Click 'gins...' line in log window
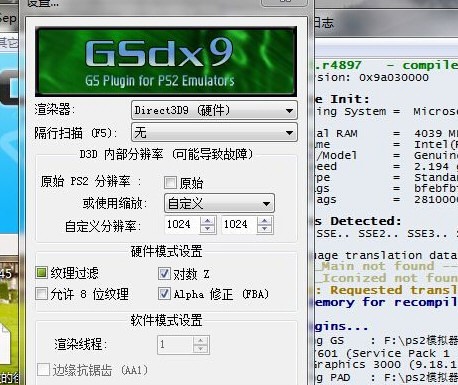Viewport: 458px width, 385px height. point(341,327)
